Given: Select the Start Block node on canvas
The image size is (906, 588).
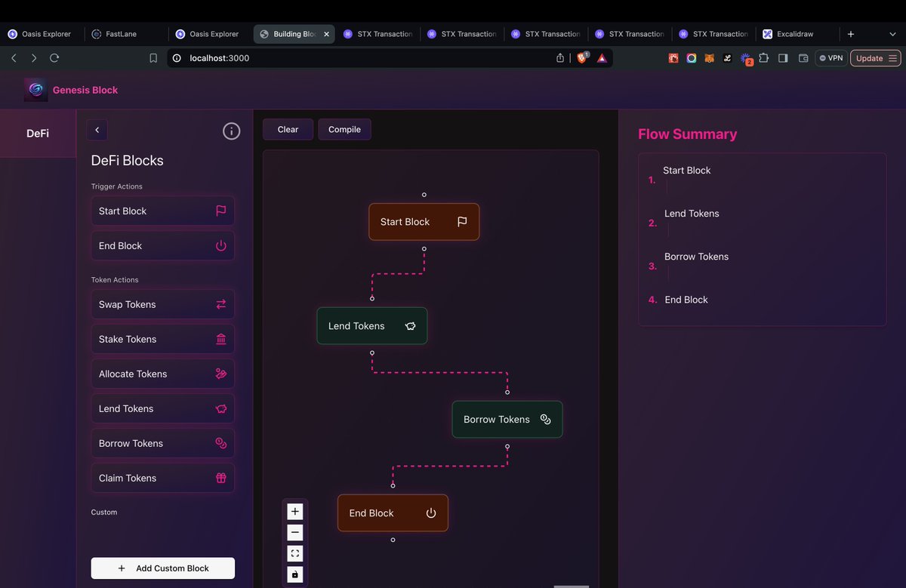Looking at the screenshot, I should pyautogui.click(x=424, y=222).
